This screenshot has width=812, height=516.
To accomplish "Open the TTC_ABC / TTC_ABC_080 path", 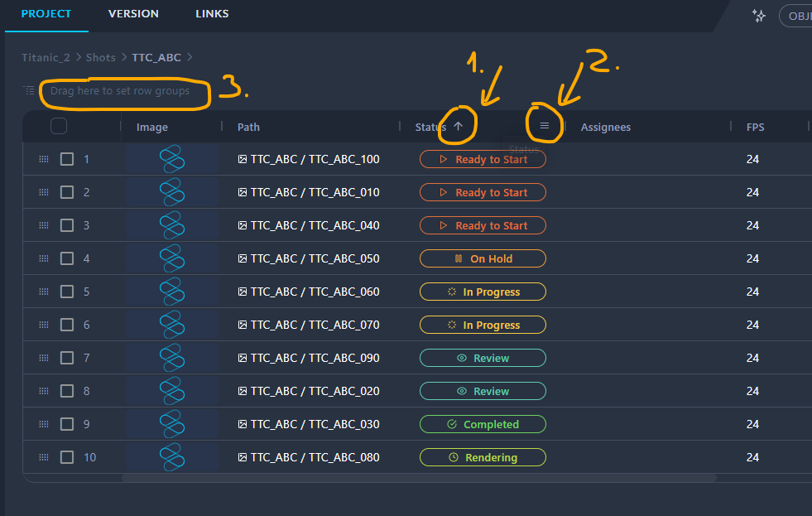I will pyautogui.click(x=315, y=457).
